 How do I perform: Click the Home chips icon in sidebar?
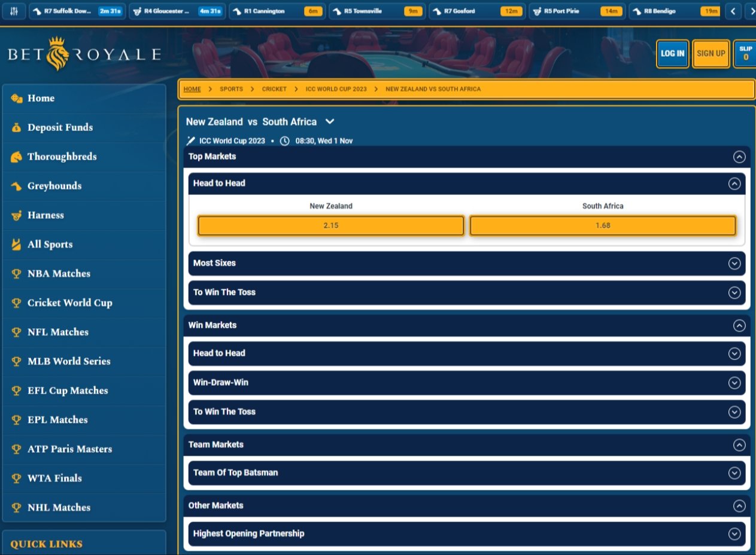click(x=17, y=99)
